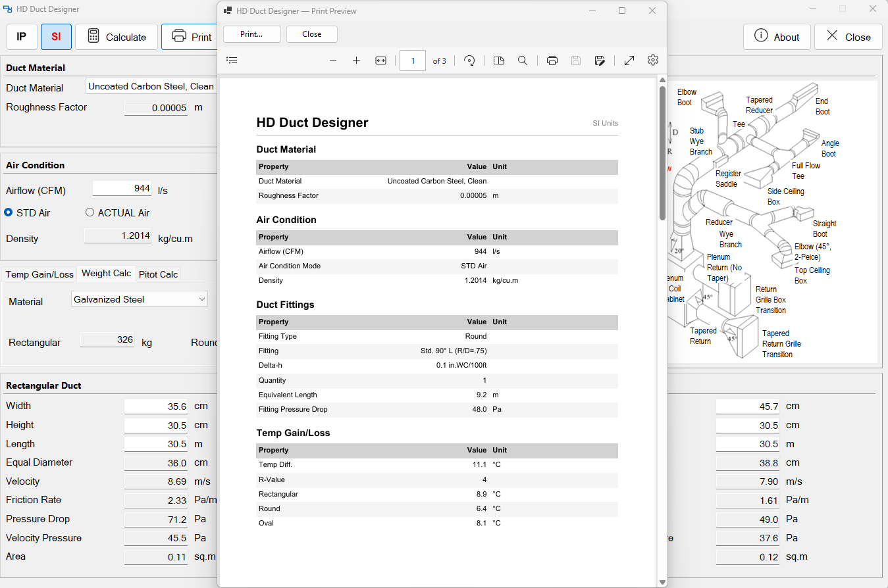Click the Print... button in preview
Image resolution: width=888 pixels, height=588 pixels.
click(x=251, y=34)
